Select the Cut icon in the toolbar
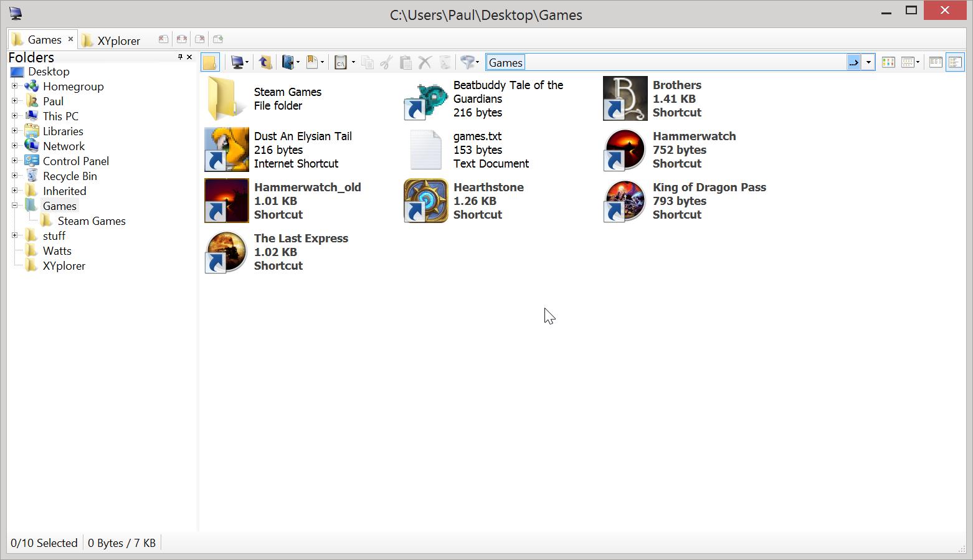This screenshot has width=973, height=560. 385,62
